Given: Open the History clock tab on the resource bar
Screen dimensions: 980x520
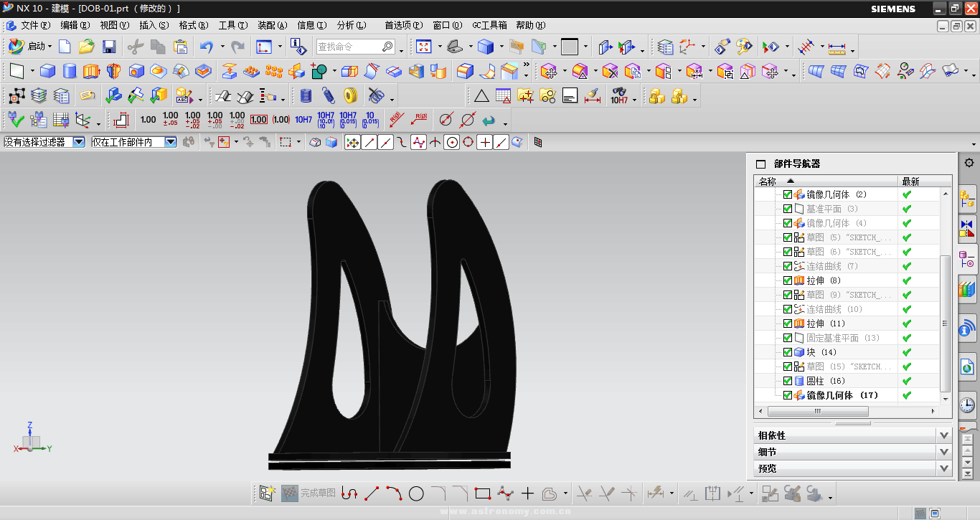Looking at the screenshot, I should pos(968,405).
